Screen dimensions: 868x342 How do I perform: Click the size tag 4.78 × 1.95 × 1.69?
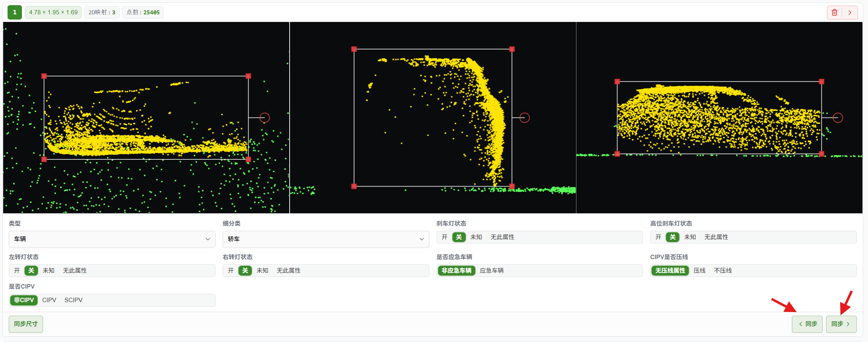pyautogui.click(x=53, y=12)
